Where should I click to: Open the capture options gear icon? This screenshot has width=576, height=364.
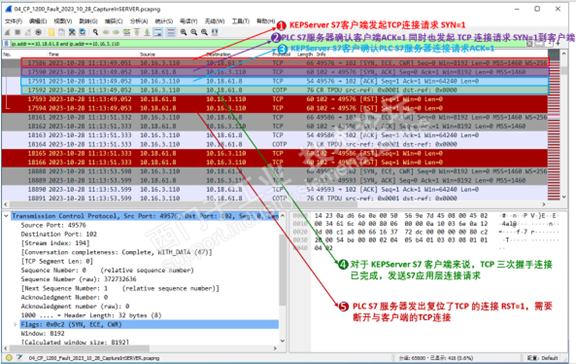38,32
